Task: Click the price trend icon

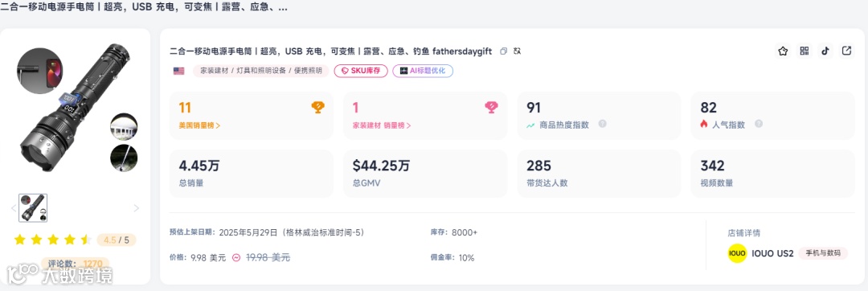Action: [236, 257]
